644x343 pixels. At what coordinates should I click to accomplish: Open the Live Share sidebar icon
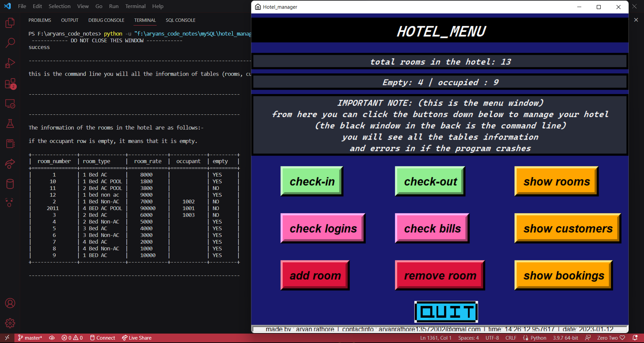tap(10, 164)
